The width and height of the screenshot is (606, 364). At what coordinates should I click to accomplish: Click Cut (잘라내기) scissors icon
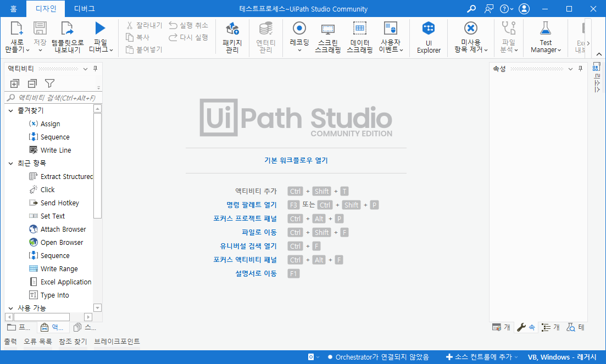click(x=130, y=25)
